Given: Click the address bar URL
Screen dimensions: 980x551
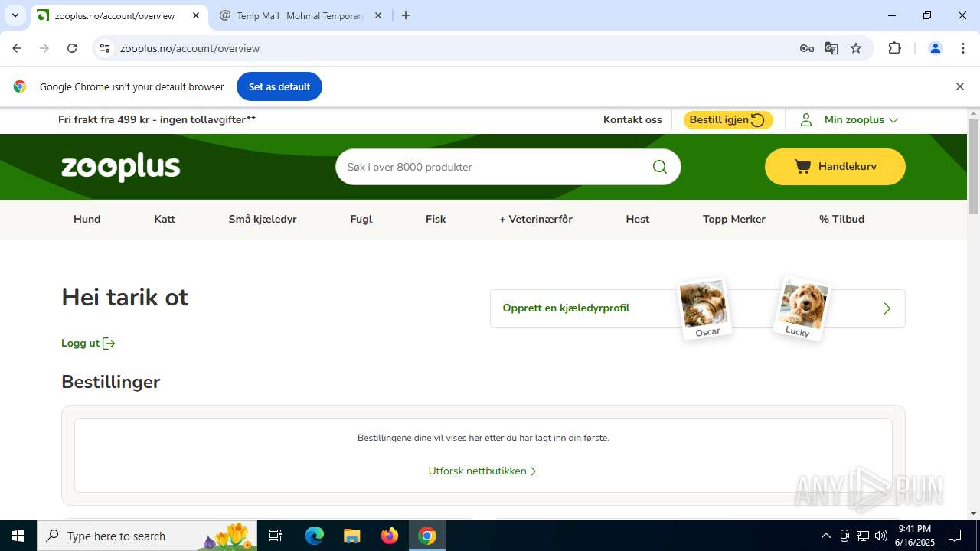Looking at the screenshot, I should pyautogui.click(x=190, y=48).
